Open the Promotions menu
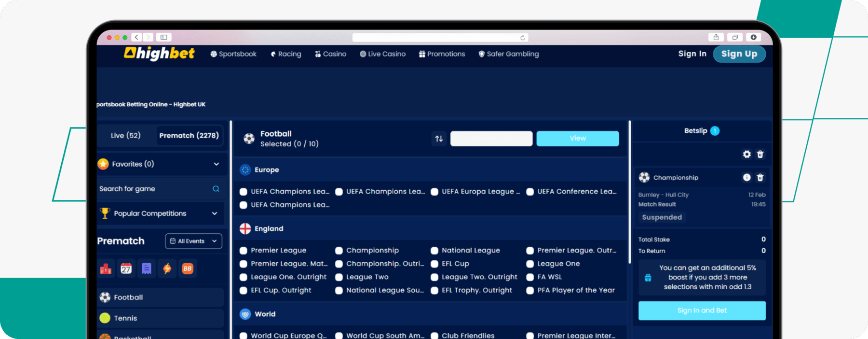868x339 pixels. pos(442,54)
